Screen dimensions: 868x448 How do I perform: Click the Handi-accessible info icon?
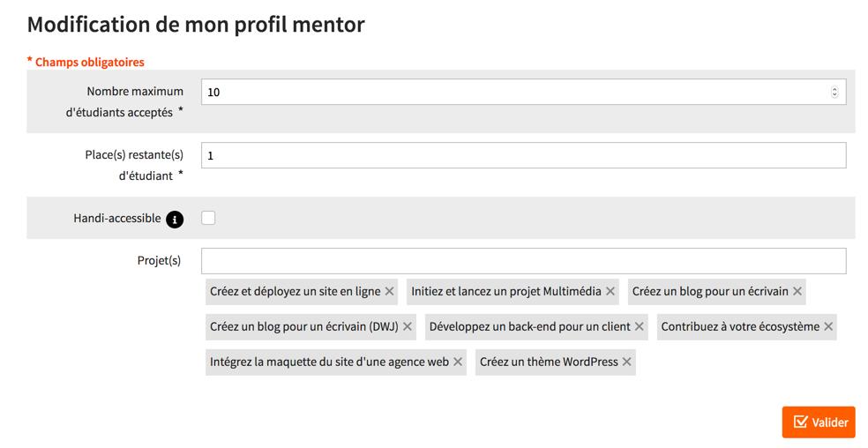tap(175, 220)
